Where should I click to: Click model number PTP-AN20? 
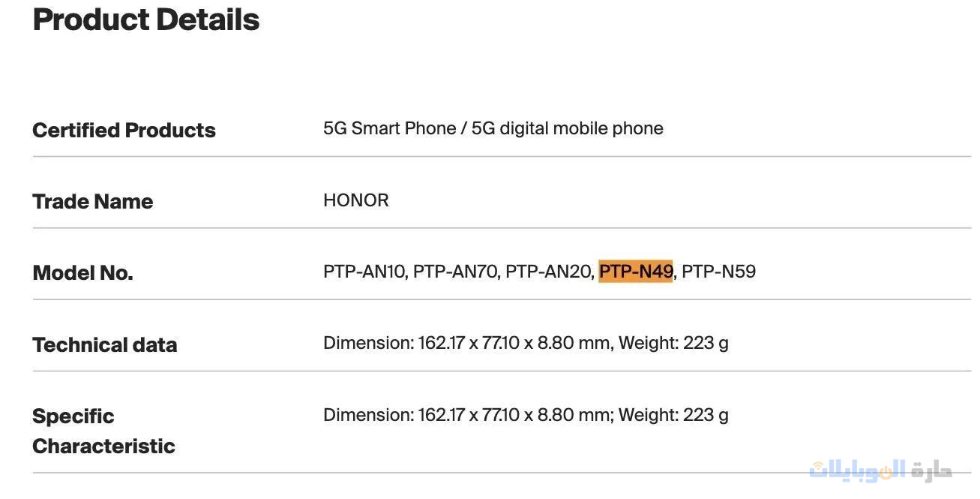548,272
